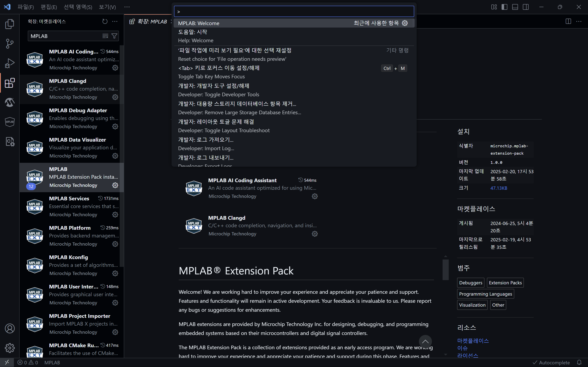Run Toggle Tab Key Moves Focus command
This screenshot has width=588, height=367.
coord(294,72)
